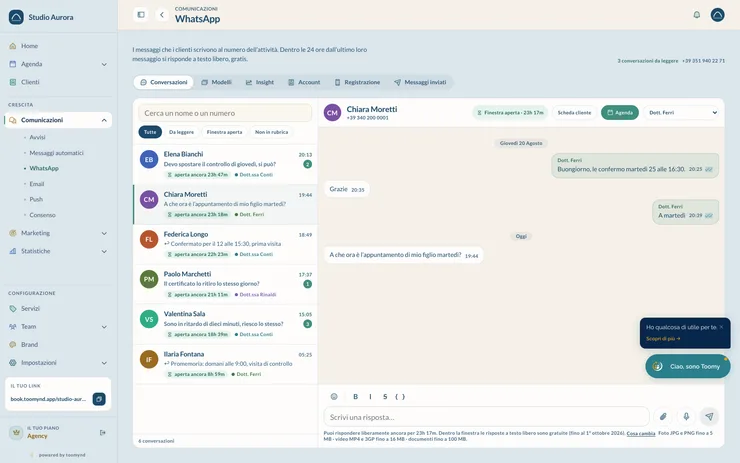Click the search name or number field

(x=225, y=113)
